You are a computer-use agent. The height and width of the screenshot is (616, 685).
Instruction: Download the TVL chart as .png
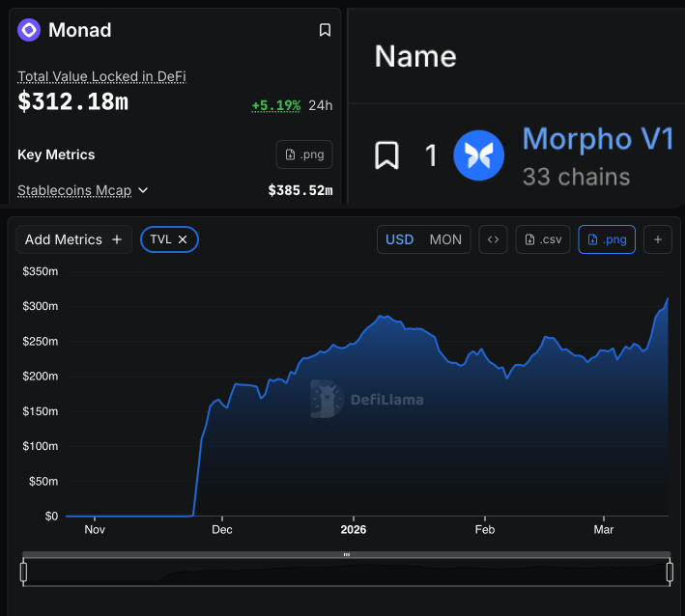pyautogui.click(x=607, y=239)
